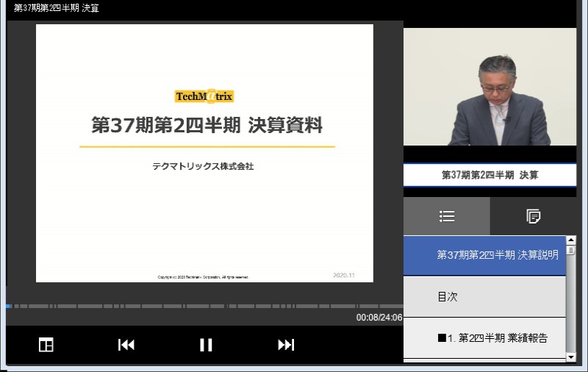588x372 pixels.
Task: Switch the player layout view icon
Action: (46, 345)
